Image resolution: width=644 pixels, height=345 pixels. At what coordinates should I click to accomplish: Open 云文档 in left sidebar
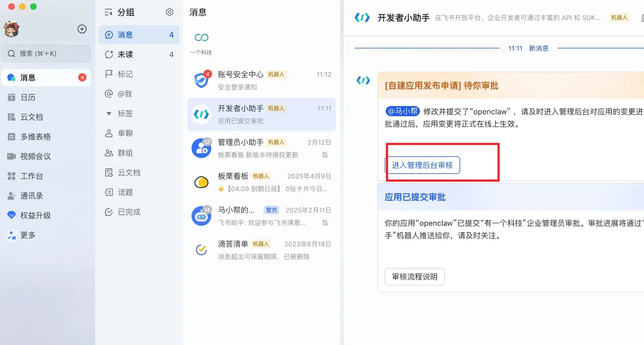[32, 117]
